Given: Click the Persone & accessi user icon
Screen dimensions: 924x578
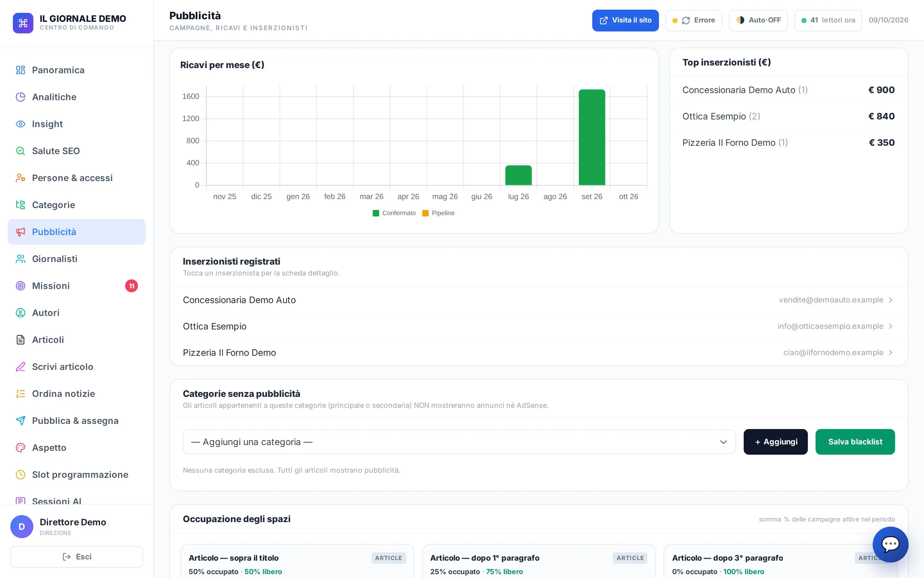Looking at the screenshot, I should tap(21, 178).
